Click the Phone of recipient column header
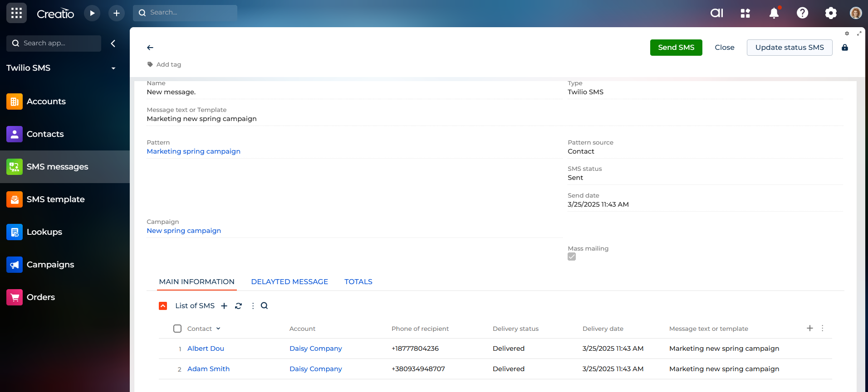The image size is (868, 392). tap(420, 329)
